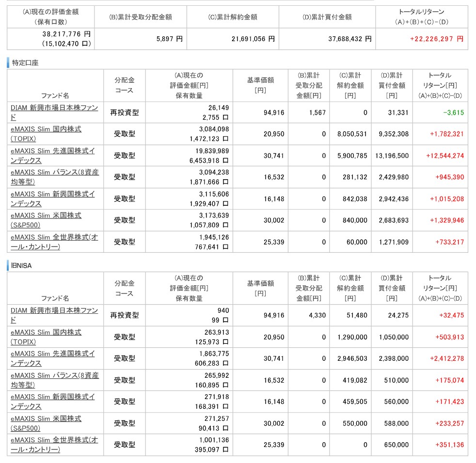476x463 pixels.
Task: Open eMAXIS Slim 米国株式(S&P500) in 旧NISA
Action: [x=46, y=423]
